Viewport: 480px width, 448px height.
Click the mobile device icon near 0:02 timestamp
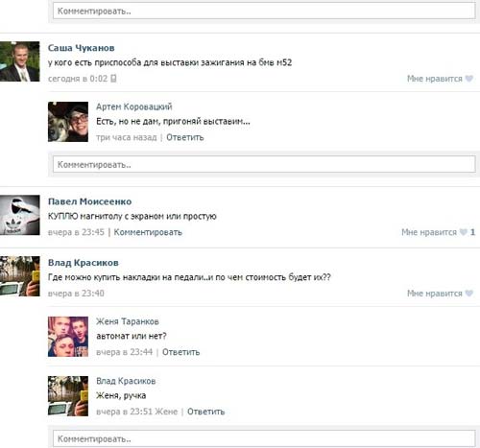[x=113, y=79]
